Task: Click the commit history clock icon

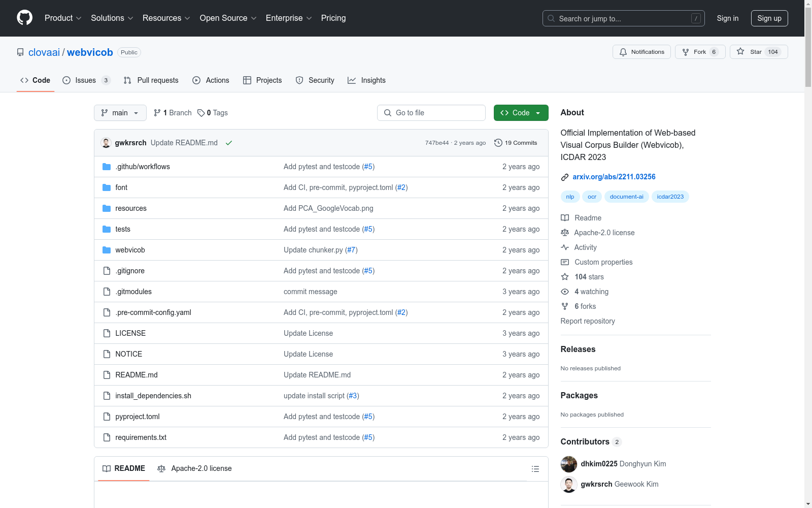Action: click(x=498, y=143)
